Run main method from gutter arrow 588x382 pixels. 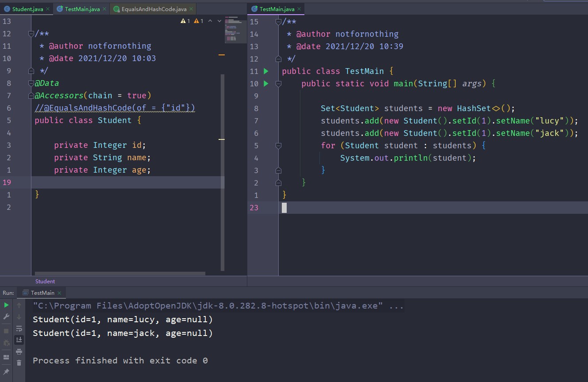click(266, 83)
